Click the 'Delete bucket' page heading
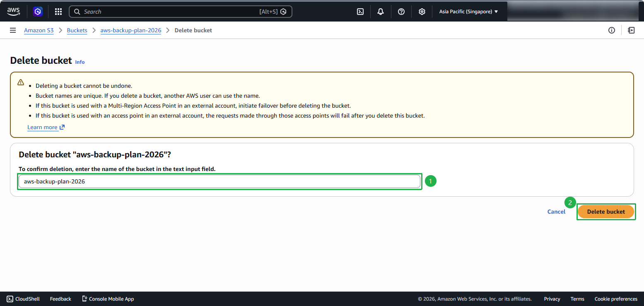The width and height of the screenshot is (644, 306). [41, 60]
